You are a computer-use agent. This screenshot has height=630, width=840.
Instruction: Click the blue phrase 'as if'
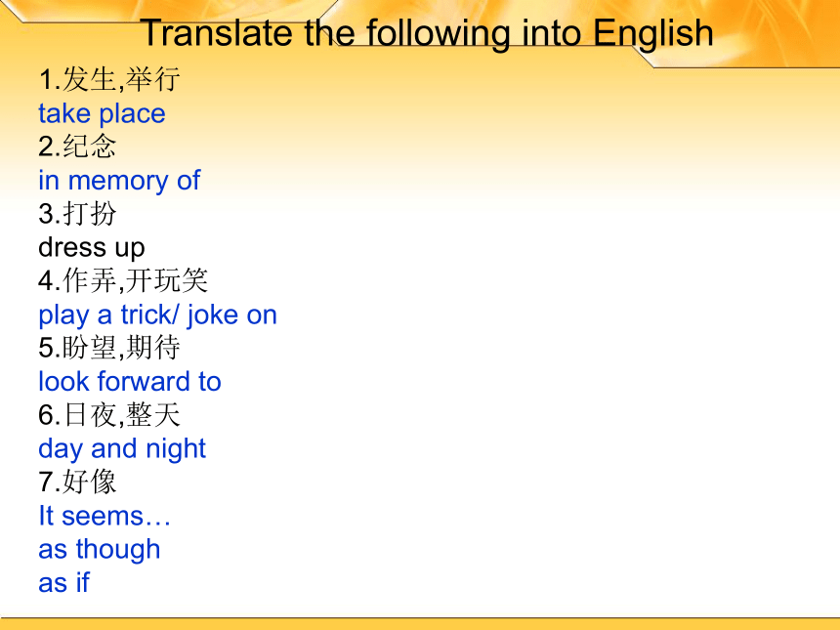click(x=63, y=582)
